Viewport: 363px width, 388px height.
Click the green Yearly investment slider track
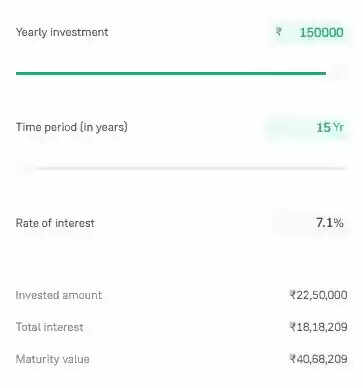click(x=171, y=73)
